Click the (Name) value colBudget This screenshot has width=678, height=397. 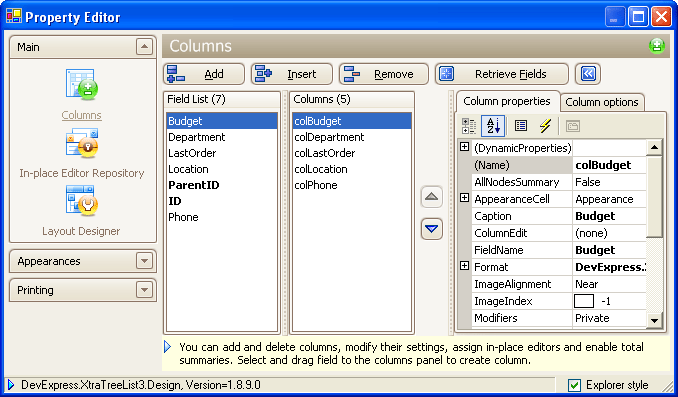pyautogui.click(x=609, y=165)
